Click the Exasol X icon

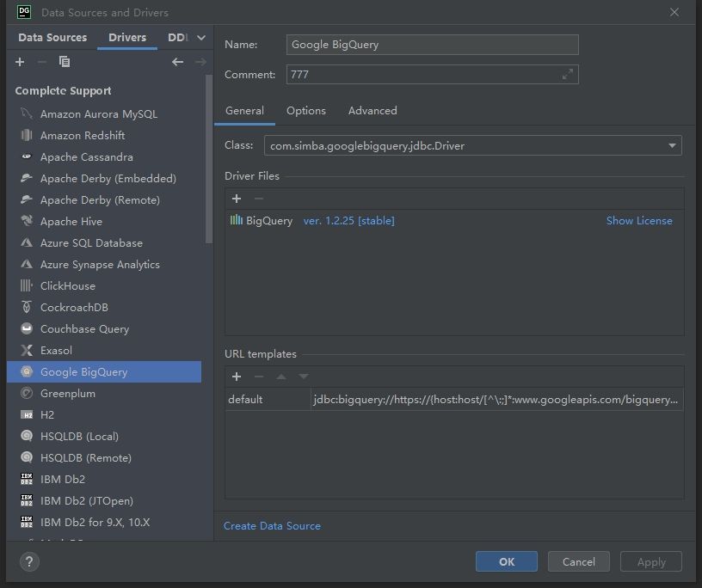point(27,350)
